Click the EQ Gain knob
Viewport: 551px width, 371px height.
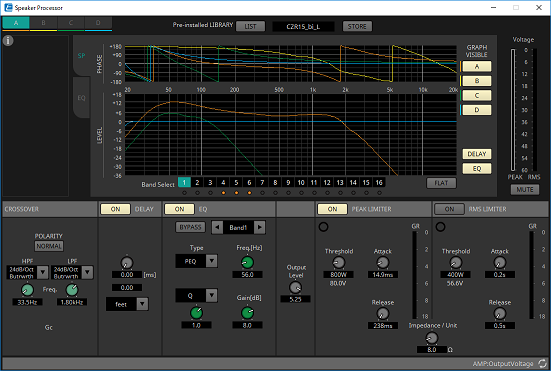click(247, 313)
